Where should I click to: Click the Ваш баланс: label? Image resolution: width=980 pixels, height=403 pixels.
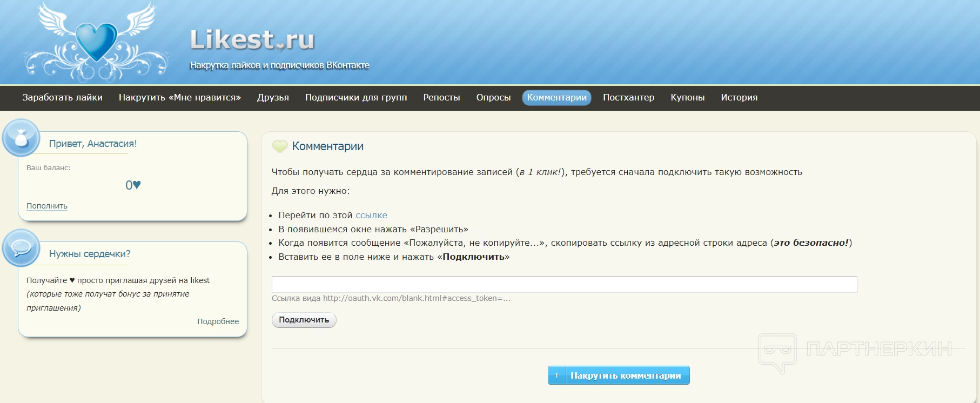tap(49, 168)
